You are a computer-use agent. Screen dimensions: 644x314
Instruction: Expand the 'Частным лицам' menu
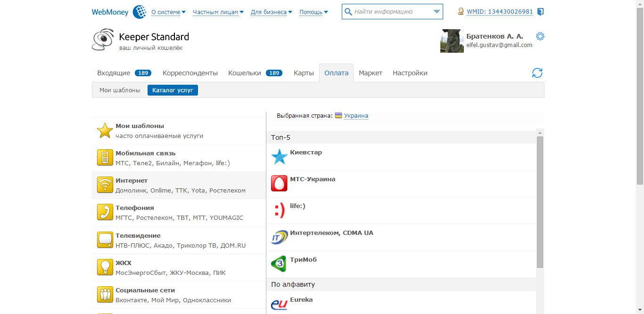point(218,12)
